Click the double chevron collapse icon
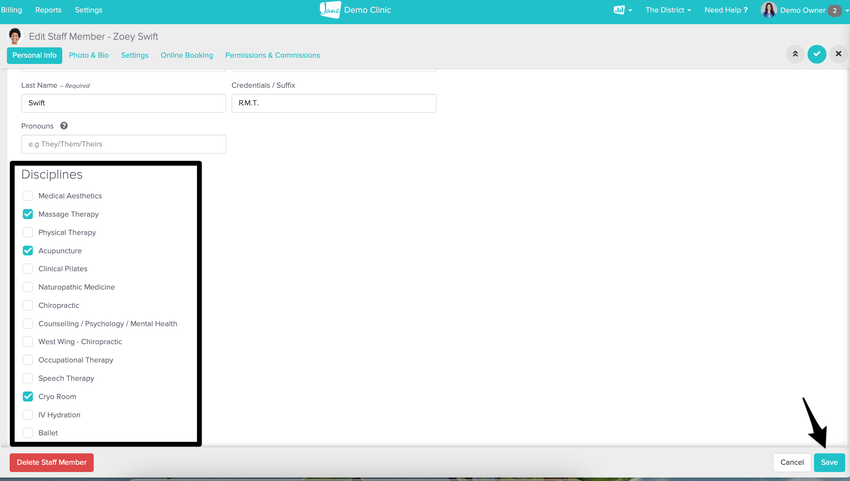Screen dimensions: 850x481 pos(795,54)
